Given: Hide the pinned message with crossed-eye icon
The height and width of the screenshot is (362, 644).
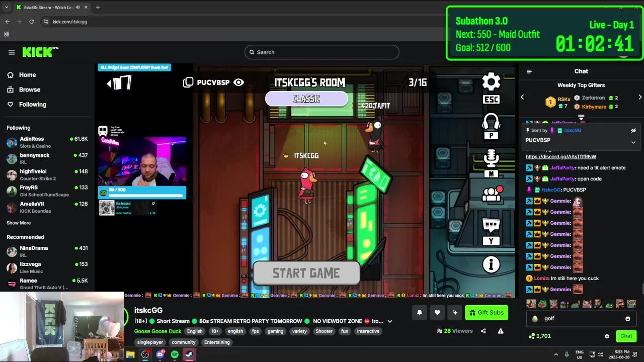Looking at the screenshot, I should (x=633, y=130).
